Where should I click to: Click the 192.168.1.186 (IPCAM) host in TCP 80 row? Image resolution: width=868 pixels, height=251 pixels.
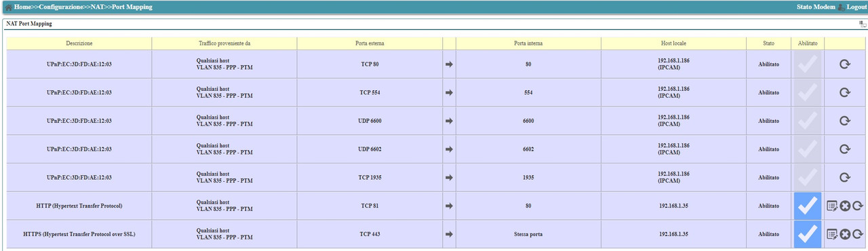tap(673, 64)
